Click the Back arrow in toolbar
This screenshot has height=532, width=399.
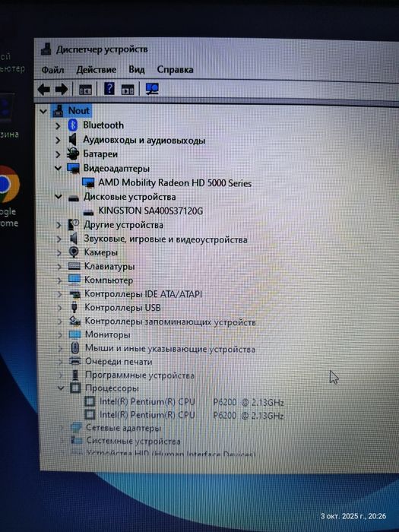pos(43,89)
